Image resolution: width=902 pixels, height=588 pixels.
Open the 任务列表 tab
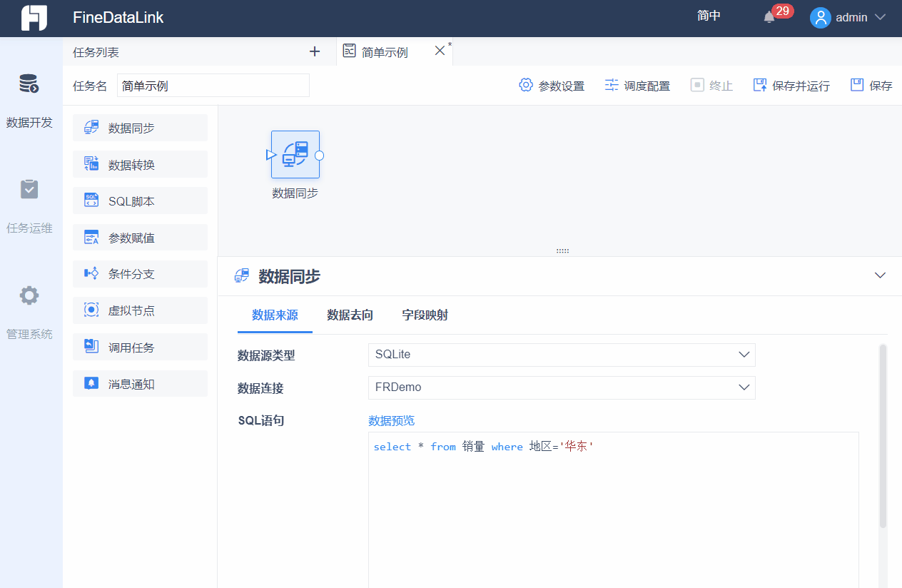[x=96, y=52]
